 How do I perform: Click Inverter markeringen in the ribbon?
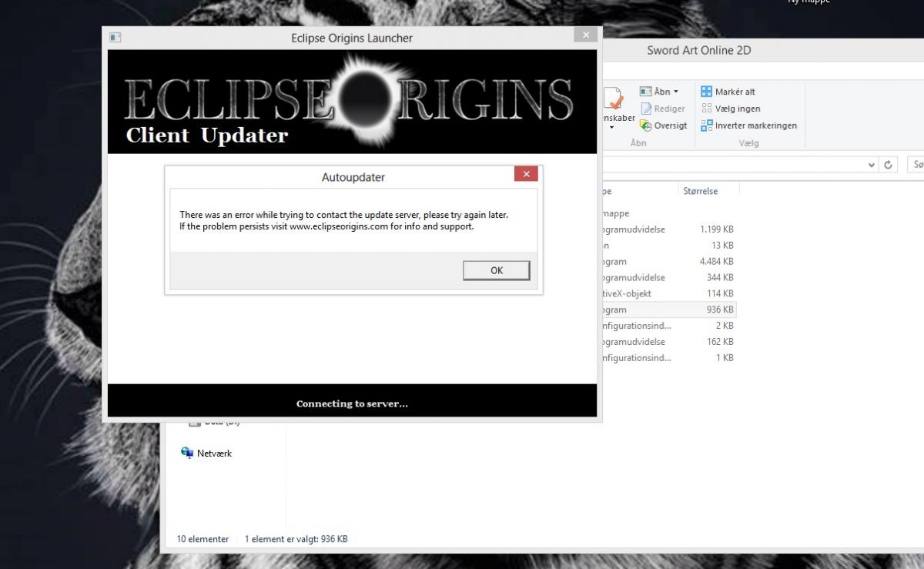coord(748,126)
